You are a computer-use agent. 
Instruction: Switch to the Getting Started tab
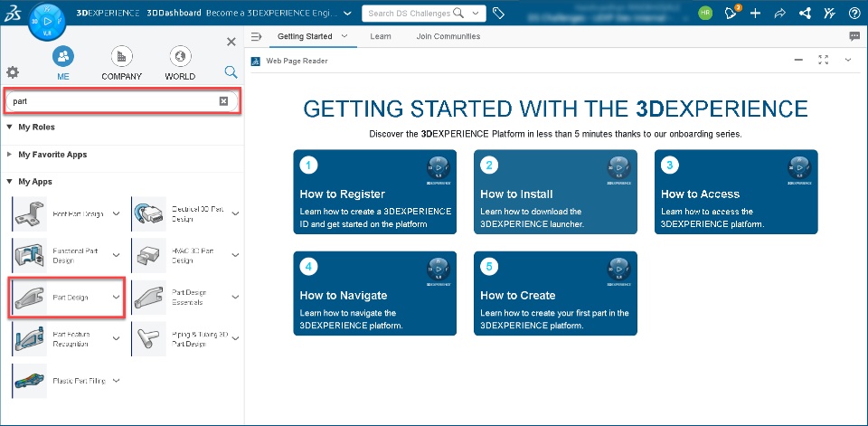[x=305, y=36]
